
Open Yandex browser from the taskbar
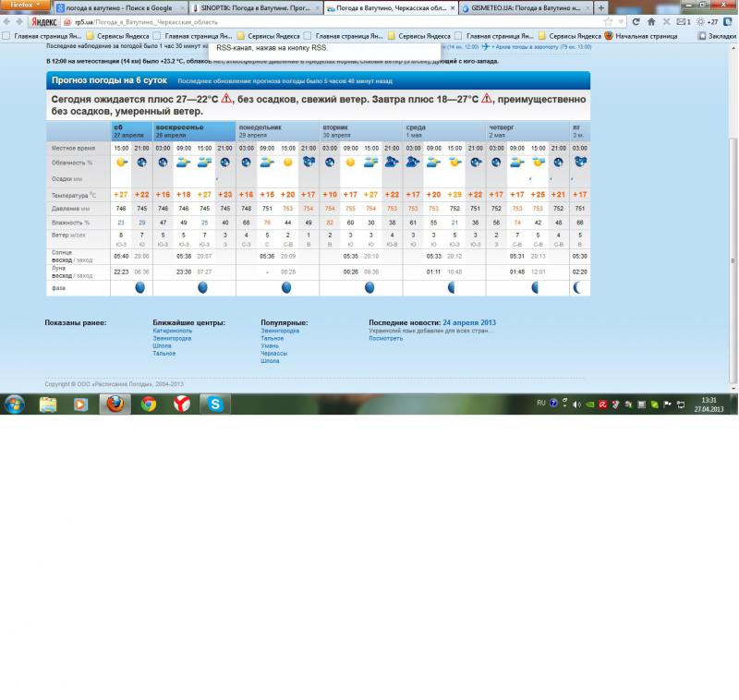click(x=183, y=404)
